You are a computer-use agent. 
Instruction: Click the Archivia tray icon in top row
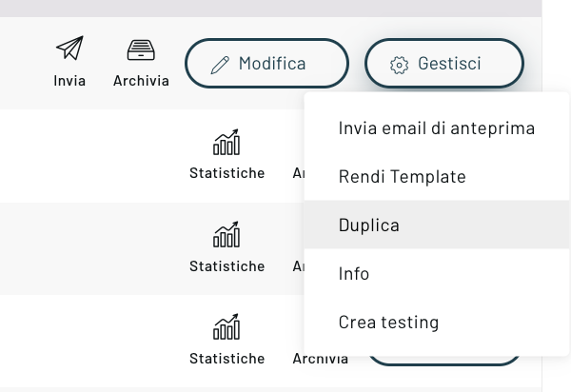141,49
